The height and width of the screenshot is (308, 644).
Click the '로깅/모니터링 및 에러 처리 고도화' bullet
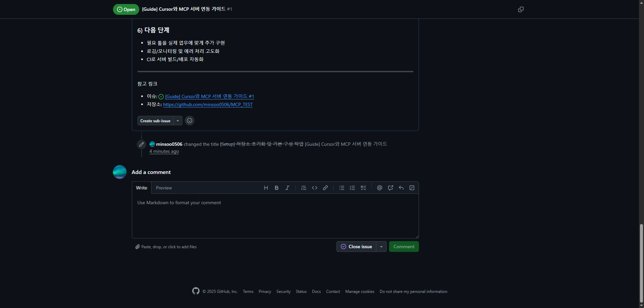[x=183, y=51]
